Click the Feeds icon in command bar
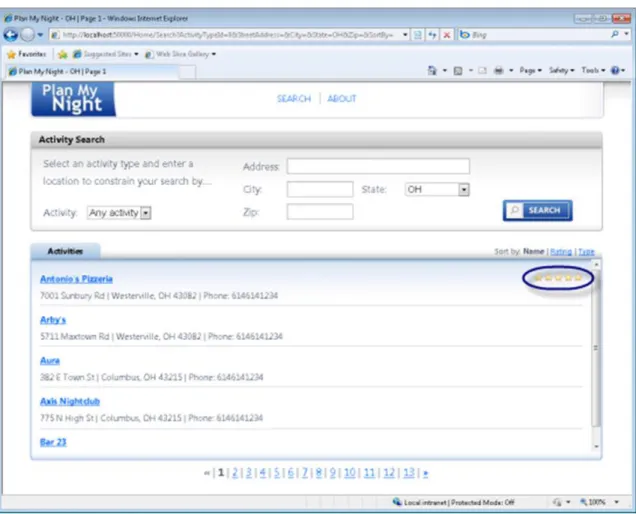Viewport: 636px width, 514px height. pyautogui.click(x=458, y=71)
